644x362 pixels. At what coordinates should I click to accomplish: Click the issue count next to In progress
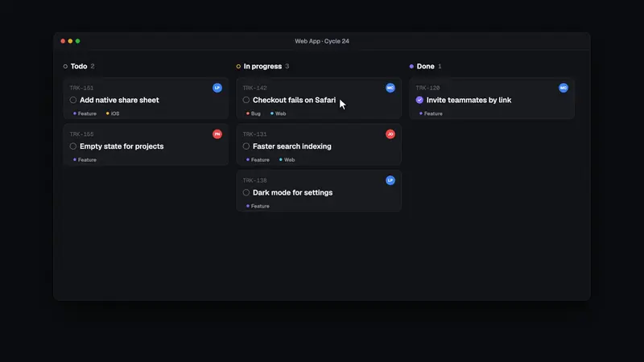click(287, 67)
